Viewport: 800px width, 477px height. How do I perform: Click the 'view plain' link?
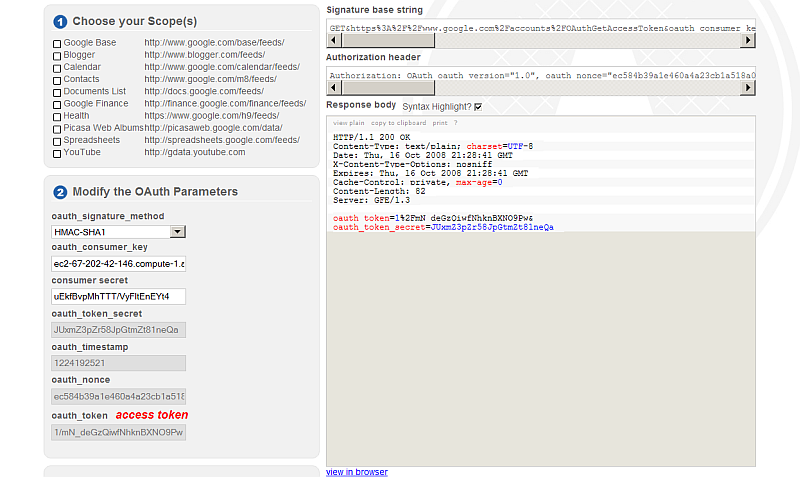click(x=349, y=122)
